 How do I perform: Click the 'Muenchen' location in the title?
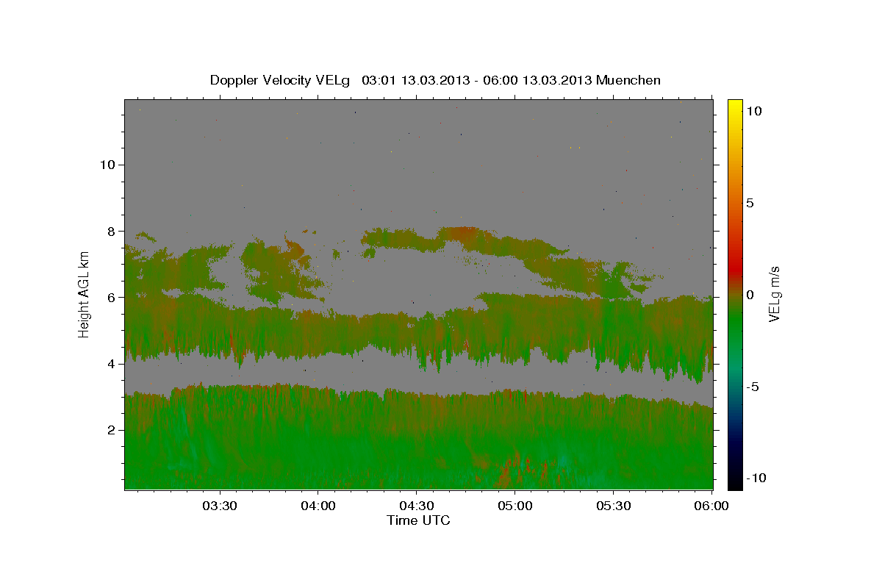tap(629, 80)
